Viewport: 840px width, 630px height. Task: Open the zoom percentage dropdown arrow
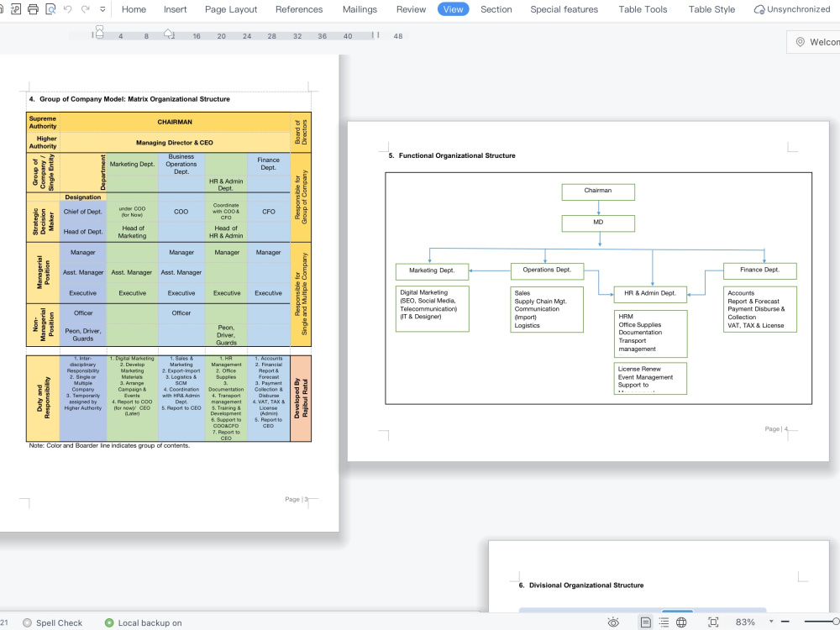click(x=771, y=622)
